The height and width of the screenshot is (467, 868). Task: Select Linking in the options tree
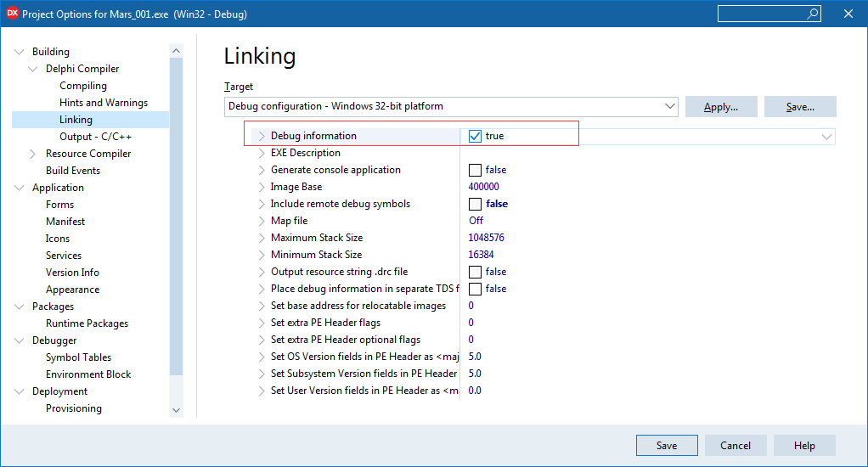76,120
